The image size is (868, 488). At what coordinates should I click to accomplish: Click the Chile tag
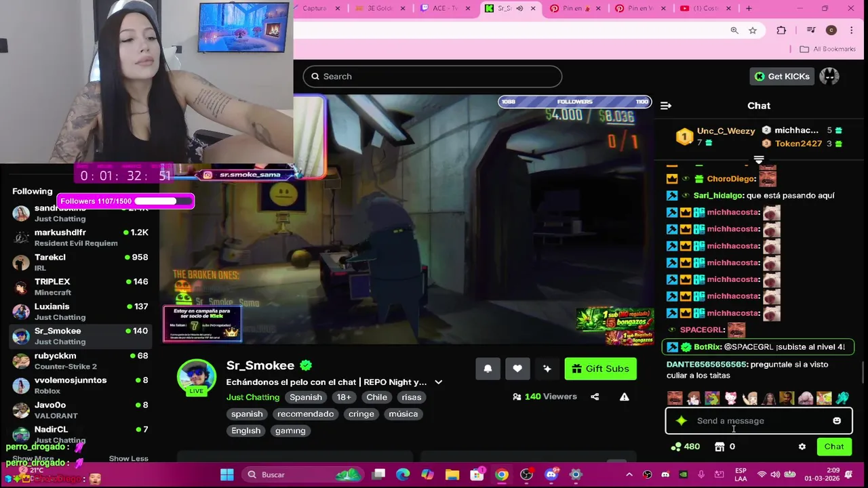point(376,397)
